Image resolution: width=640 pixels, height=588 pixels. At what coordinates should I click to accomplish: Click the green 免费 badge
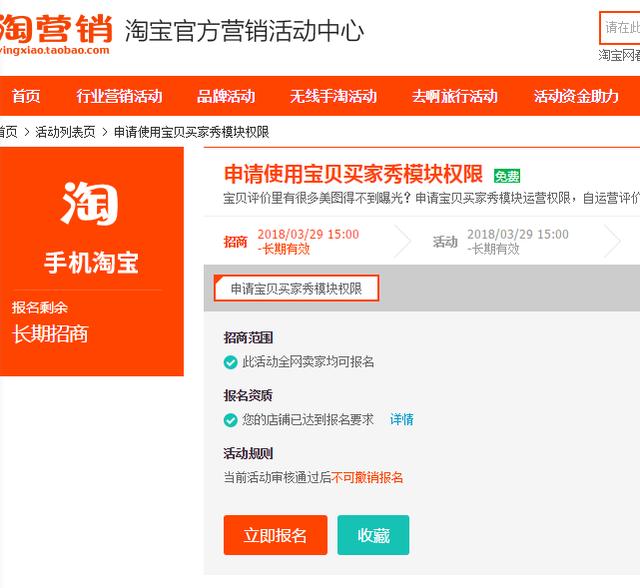click(x=507, y=176)
